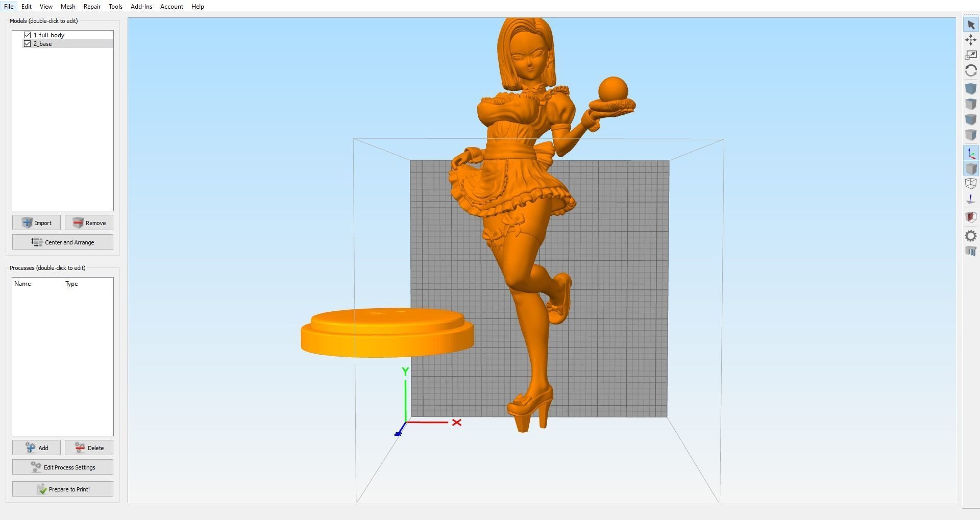Click the Delete process button

click(89, 448)
